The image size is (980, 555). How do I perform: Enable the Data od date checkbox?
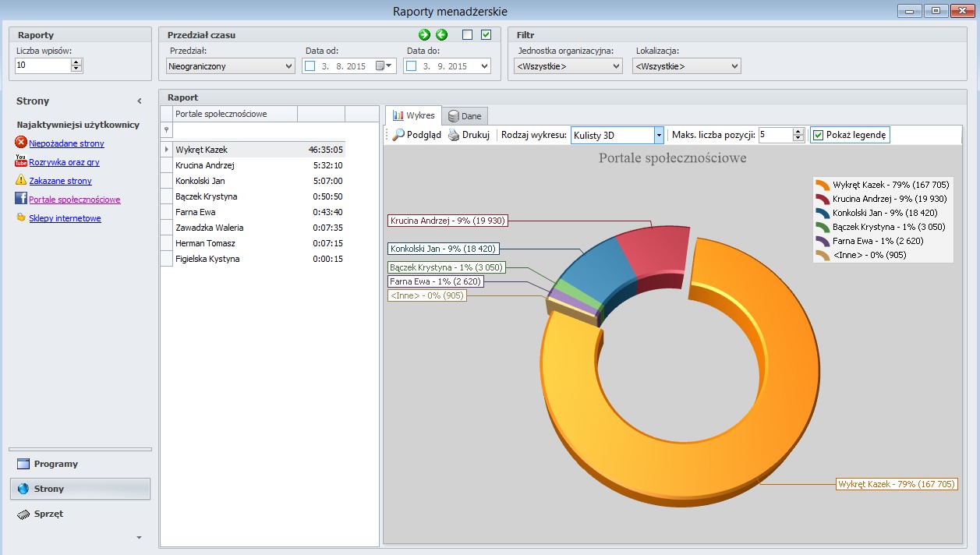(x=310, y=66)
